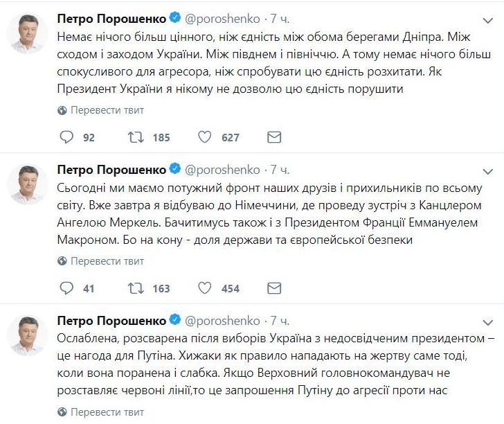Open the third tweet's 7 ч. timestamp
The image size is (504, 424).
coord(280,321)
